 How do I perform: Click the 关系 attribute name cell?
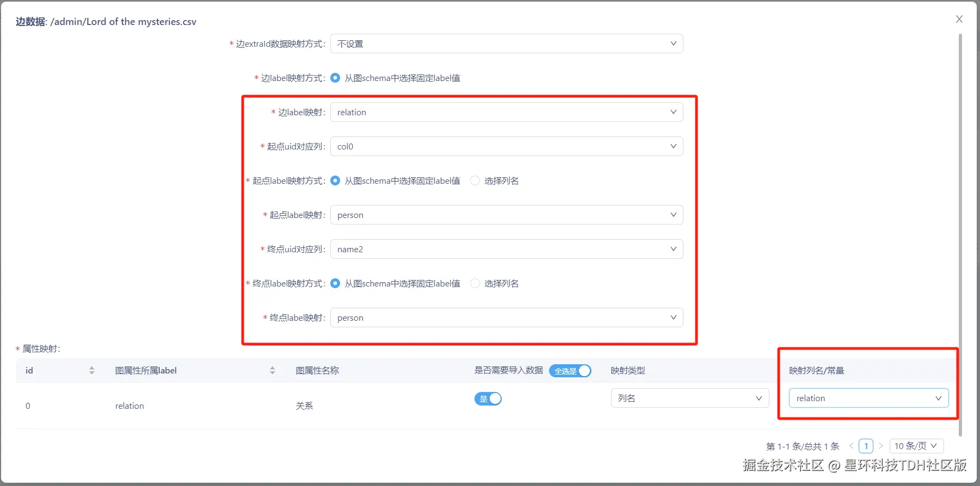[x=304, y=406]
